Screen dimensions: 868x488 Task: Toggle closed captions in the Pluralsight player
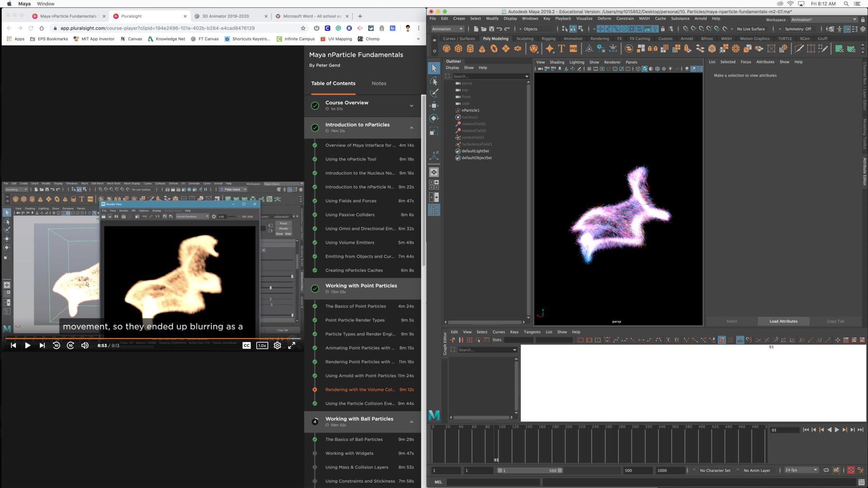[246, 345]
